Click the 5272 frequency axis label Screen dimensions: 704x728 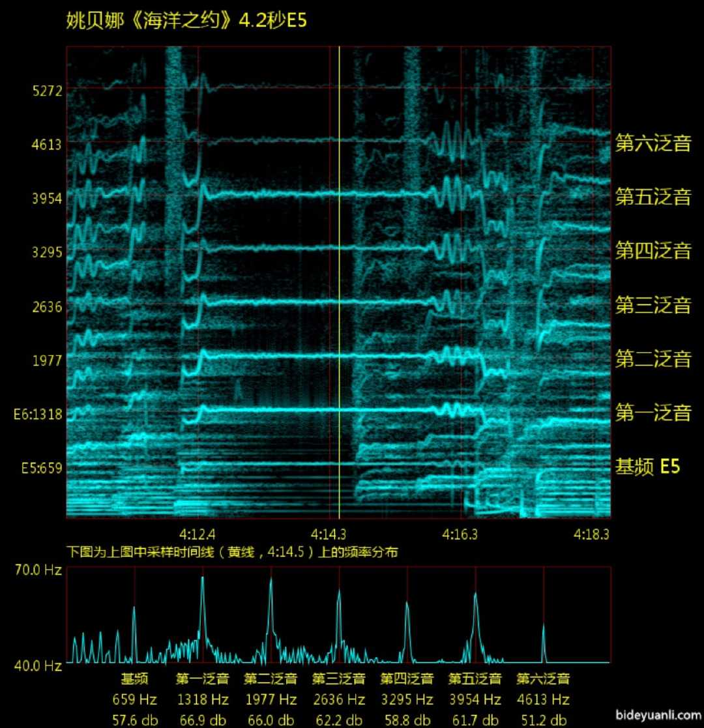[47, 91]
